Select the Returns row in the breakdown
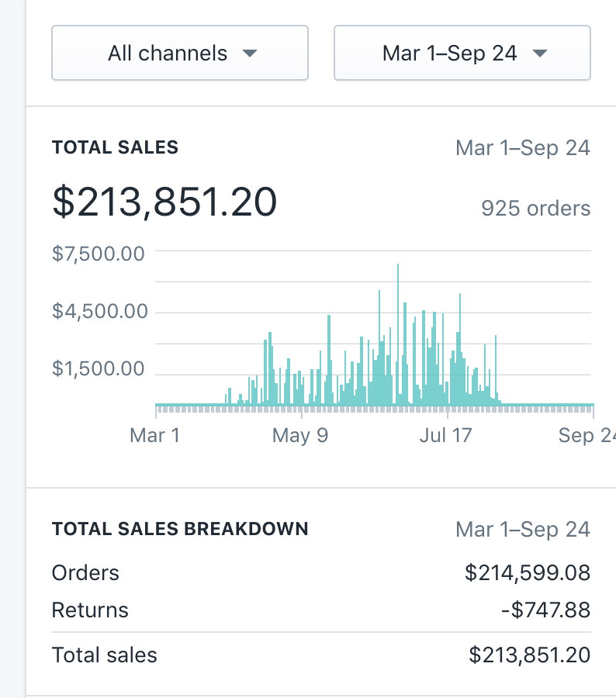This screenshot has height=698, width=616. [90, 610]
